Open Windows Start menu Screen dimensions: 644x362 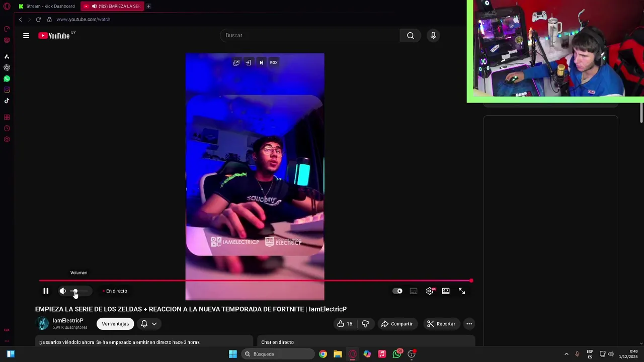(233, 354)
